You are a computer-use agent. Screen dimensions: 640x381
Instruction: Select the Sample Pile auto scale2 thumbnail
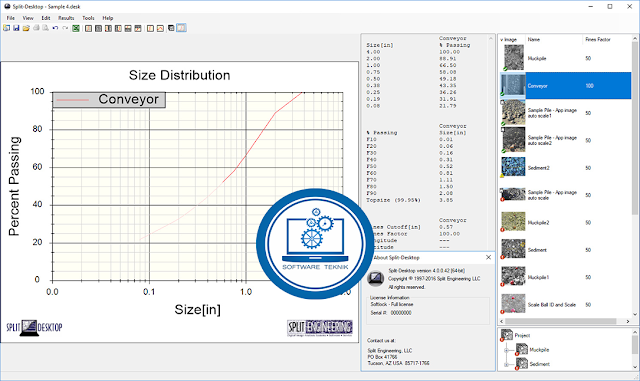click(x=513, y=140)
